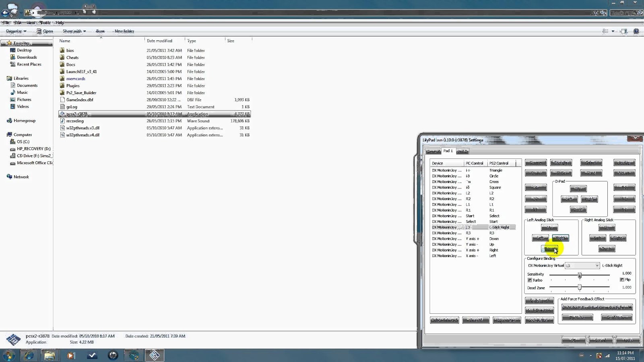Select the 'Y axis +' Down binding row

coord(473,239)
